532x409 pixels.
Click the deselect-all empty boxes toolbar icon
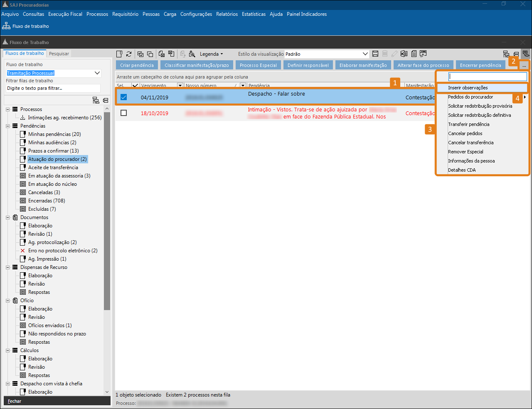(x=150, y=54)
